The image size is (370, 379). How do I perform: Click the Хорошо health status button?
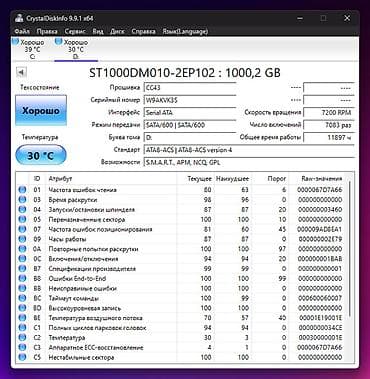[x=41, y=110]
